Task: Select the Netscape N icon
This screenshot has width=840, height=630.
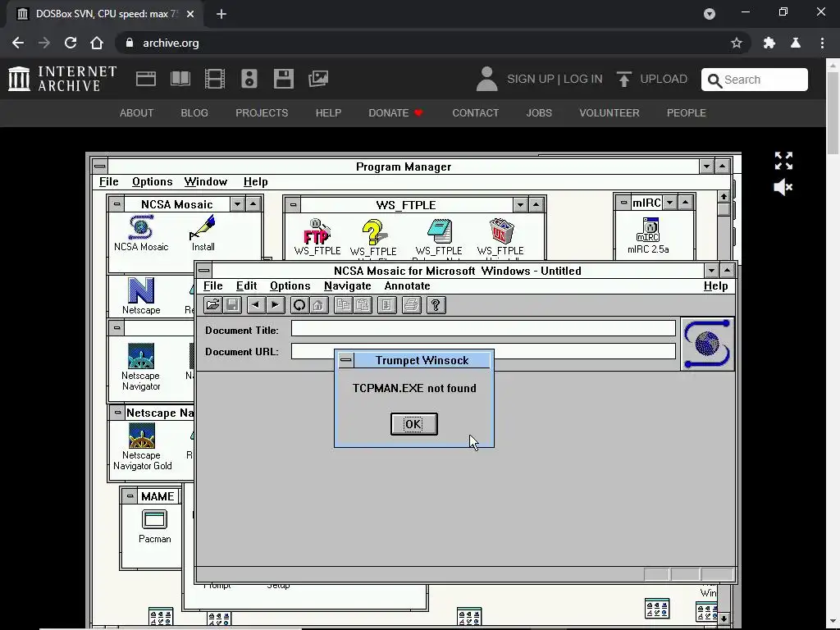Action: point(141,290)
